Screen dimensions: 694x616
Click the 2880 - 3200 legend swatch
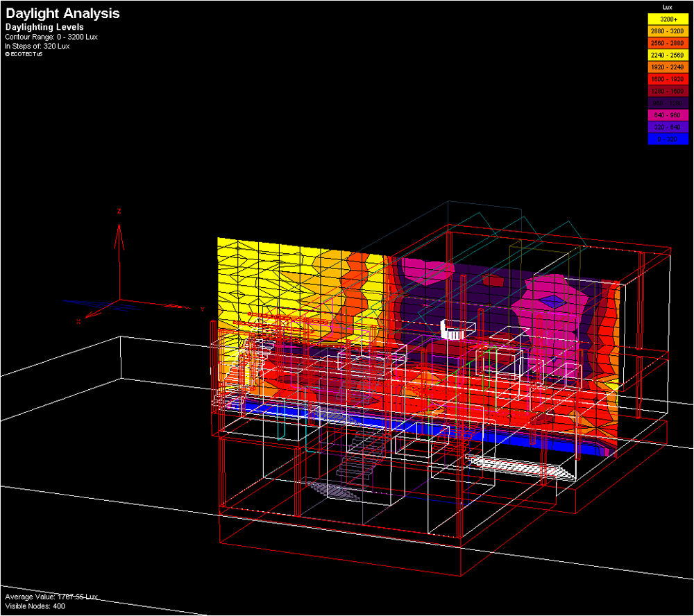point(668,31)
